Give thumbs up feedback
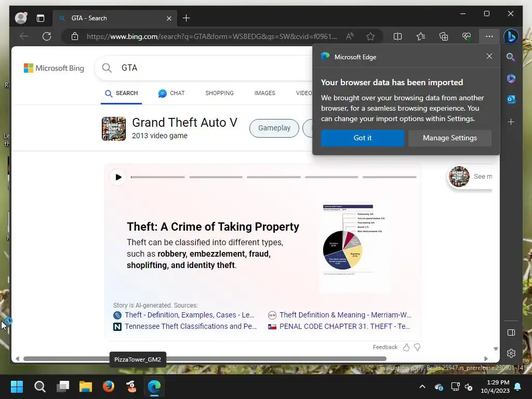The width and height of the screenshot is (532, 399). point(406,347)
